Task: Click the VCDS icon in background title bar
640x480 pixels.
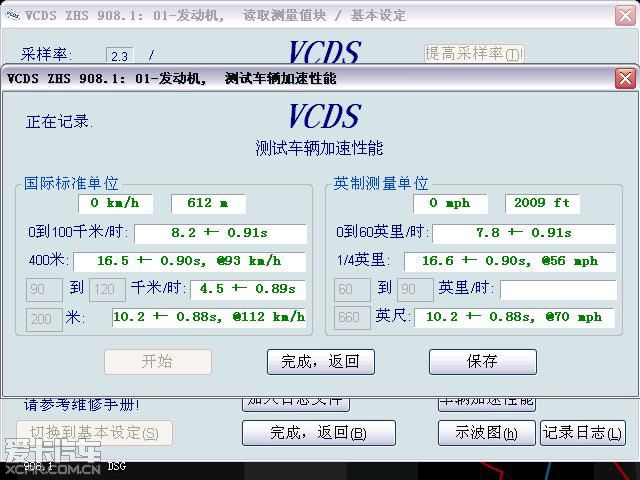Action: (12, 15)
